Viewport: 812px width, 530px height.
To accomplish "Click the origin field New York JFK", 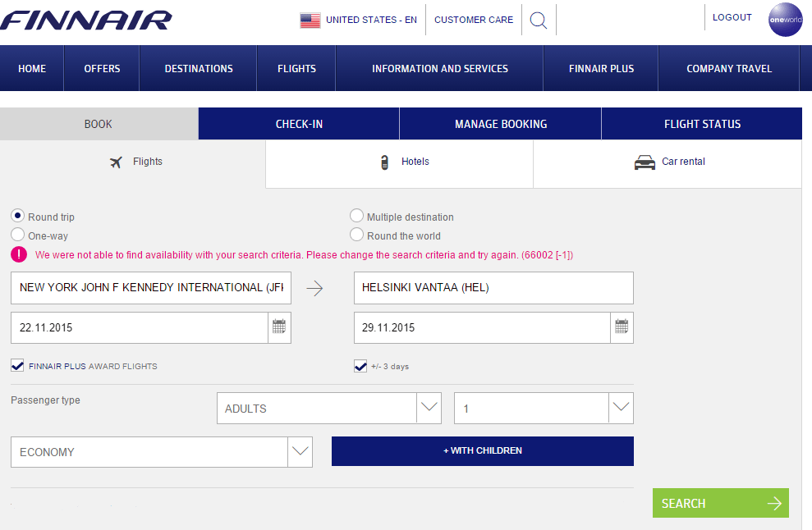I will (151, 288).
